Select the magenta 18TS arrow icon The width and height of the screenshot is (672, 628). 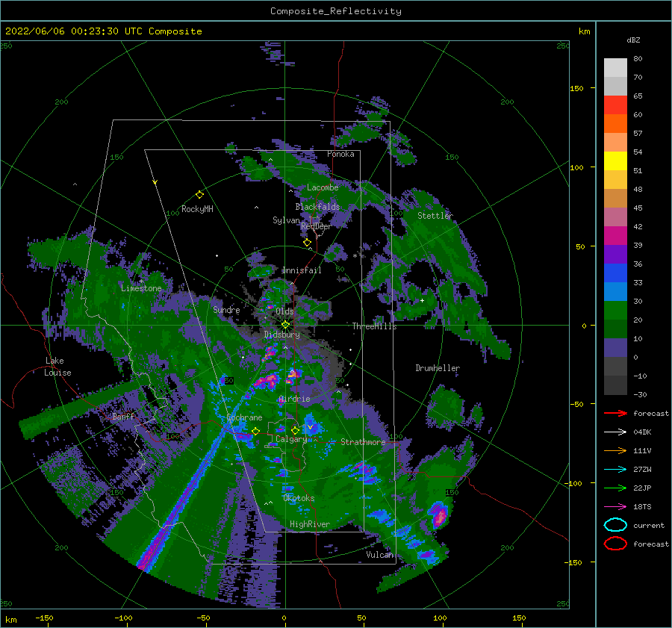click(615, 507)
